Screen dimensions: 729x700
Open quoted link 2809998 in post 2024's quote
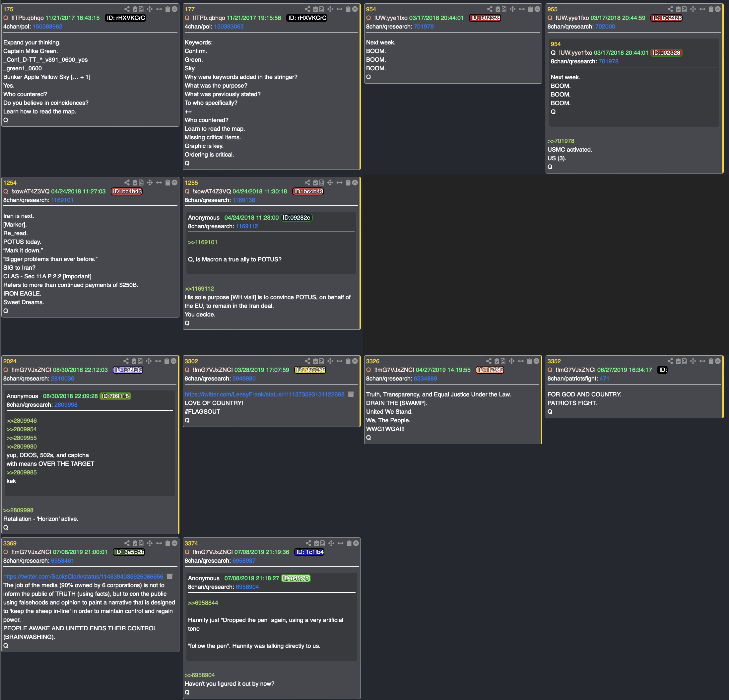click(66, 405)
